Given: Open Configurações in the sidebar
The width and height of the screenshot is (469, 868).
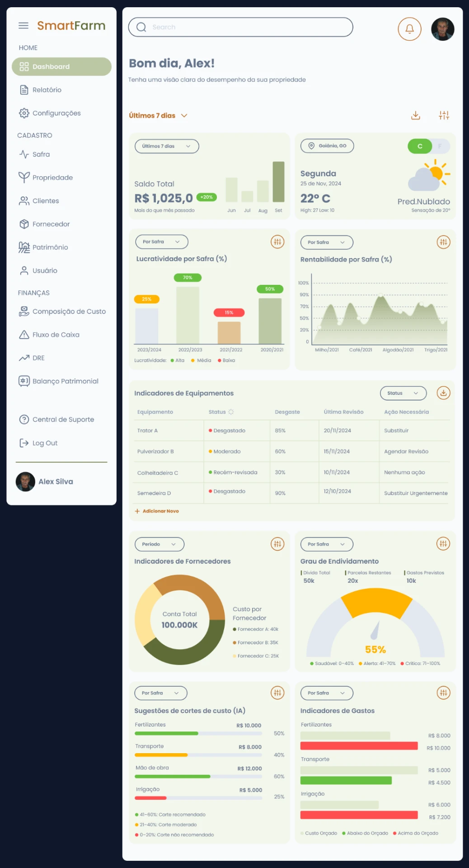Looking at the screenshot, I should point(50,113).
